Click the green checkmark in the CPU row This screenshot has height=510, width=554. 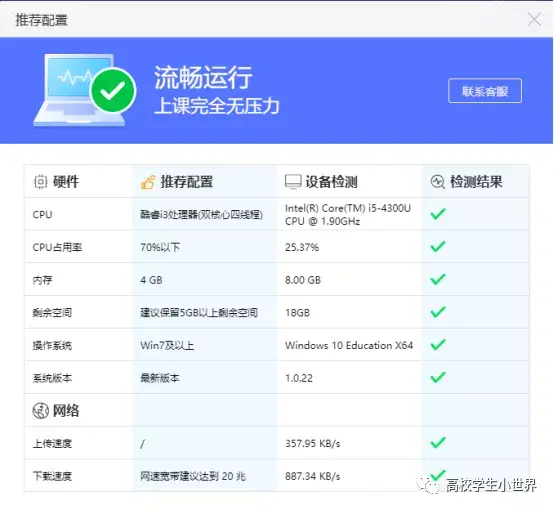[x=438, y=214]
